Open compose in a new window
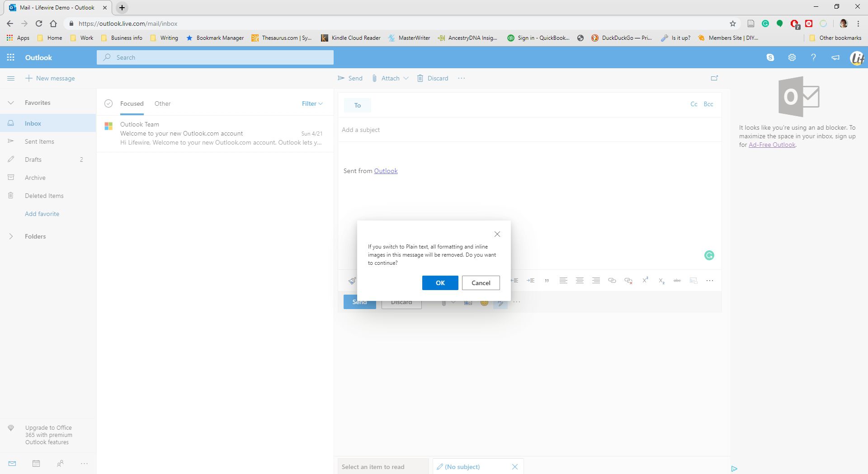 click(714, 78)
